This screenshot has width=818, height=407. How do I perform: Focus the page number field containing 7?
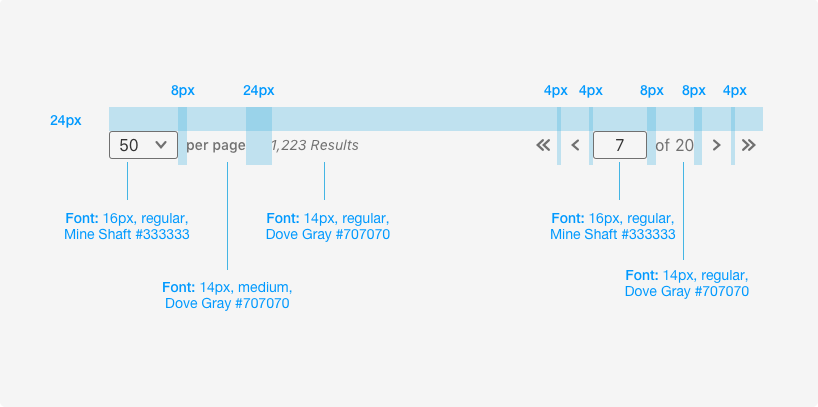click(x=619, y=145)
